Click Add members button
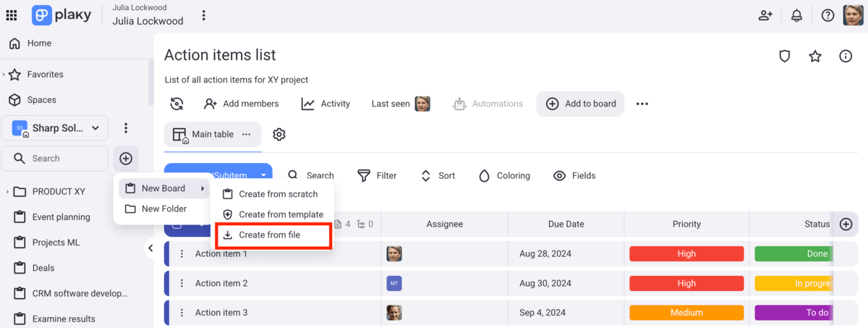868x328 pixels. (242, 104)
